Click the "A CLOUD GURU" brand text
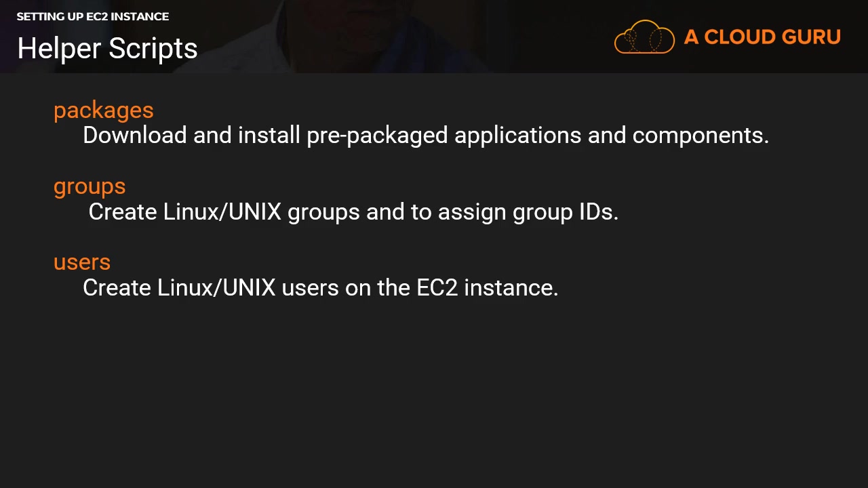This screenshot has width=868, height=488. (x=762, y=37)
